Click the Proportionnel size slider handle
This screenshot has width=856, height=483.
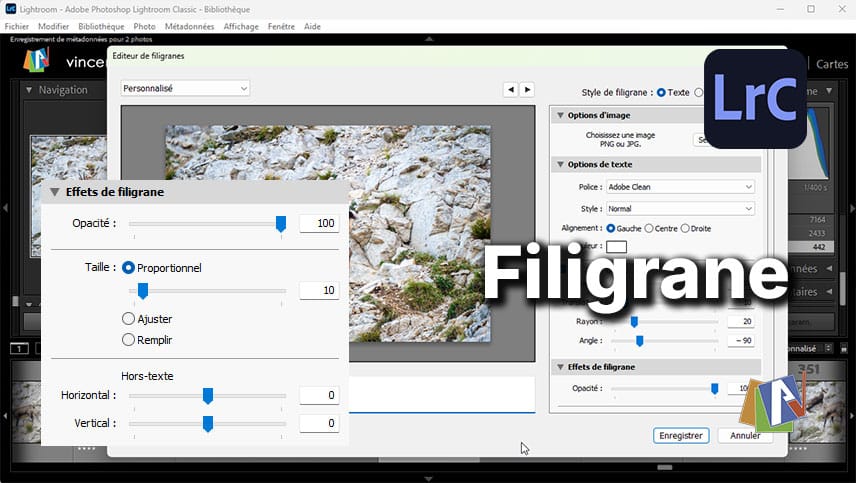coord(142,291)
